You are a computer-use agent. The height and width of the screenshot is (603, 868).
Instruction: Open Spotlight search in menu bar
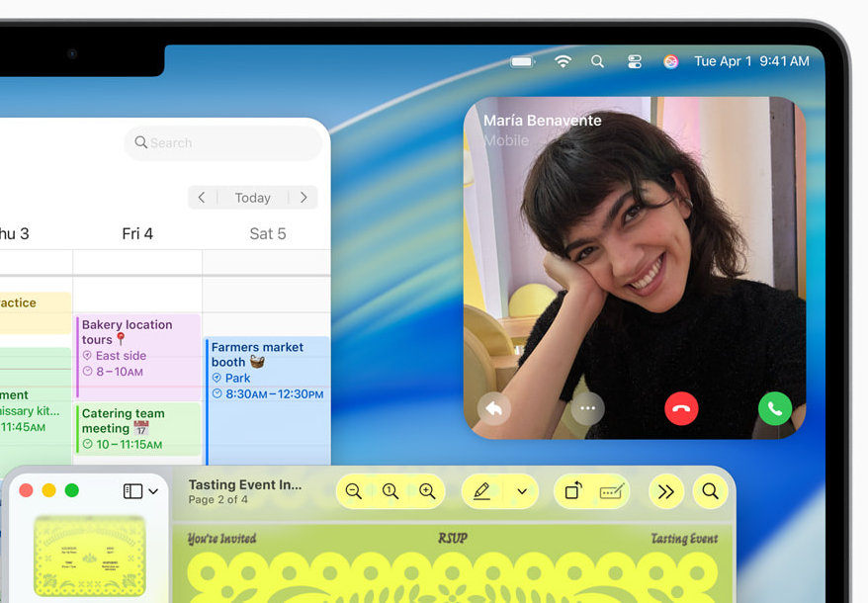point(597,61)
